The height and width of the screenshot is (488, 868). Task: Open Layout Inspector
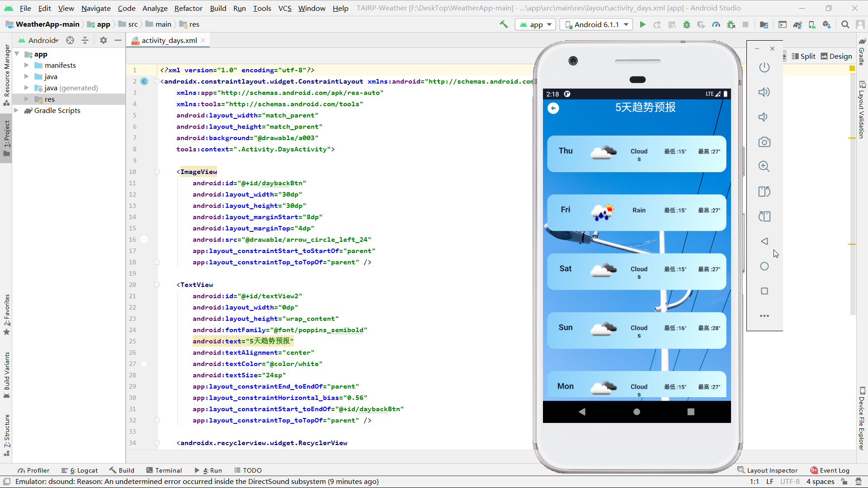click(x=768, y=470)
